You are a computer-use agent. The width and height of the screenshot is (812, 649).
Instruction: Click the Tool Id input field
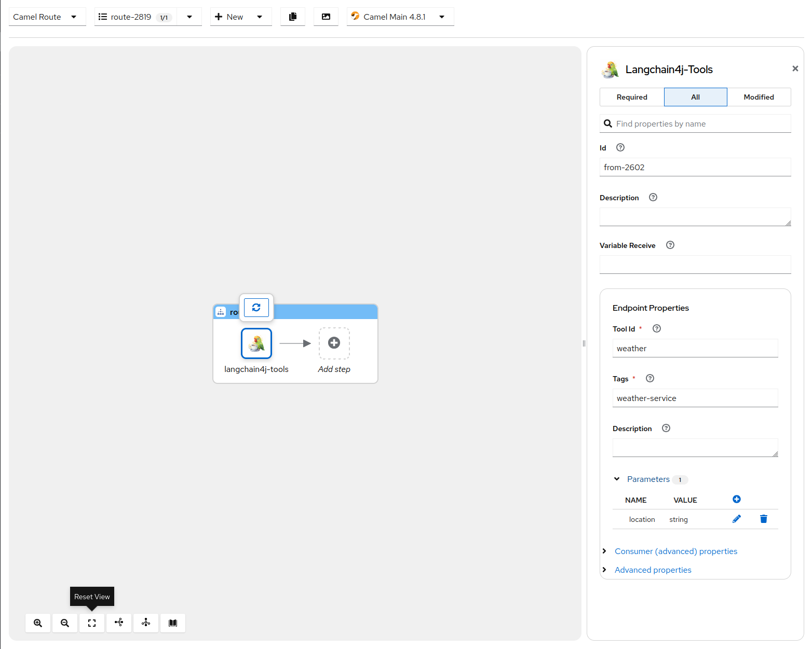pos(695,348)
